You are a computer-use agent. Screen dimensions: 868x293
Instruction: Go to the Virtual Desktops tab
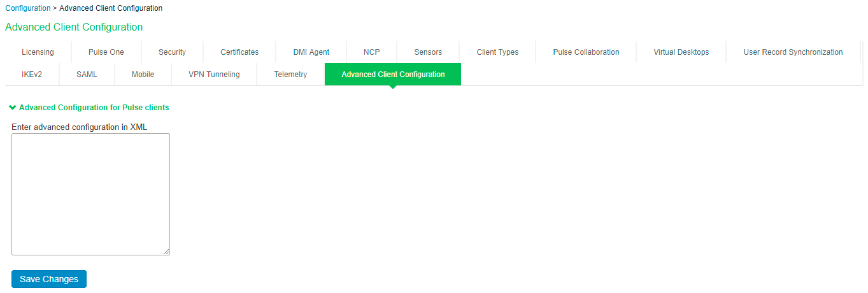(x=681, y=52)
